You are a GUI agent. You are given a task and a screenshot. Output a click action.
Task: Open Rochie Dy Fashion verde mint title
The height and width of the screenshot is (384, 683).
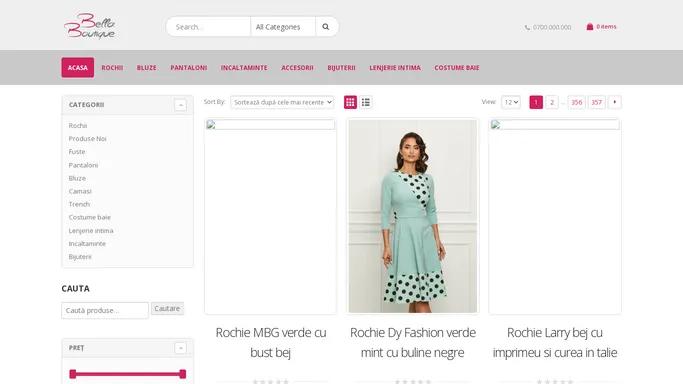[413, 342]
